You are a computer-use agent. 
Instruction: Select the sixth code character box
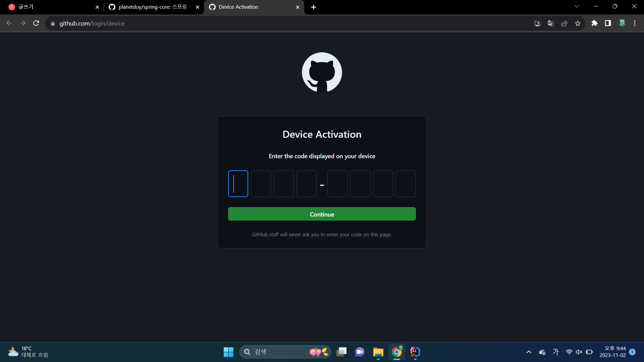360,184
